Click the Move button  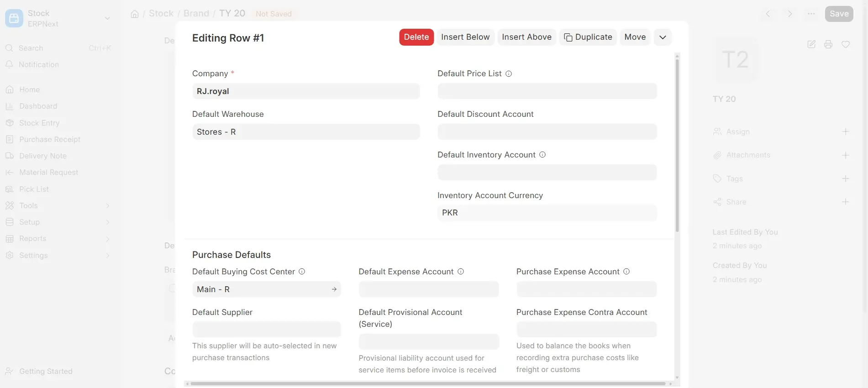click(635, 37)
